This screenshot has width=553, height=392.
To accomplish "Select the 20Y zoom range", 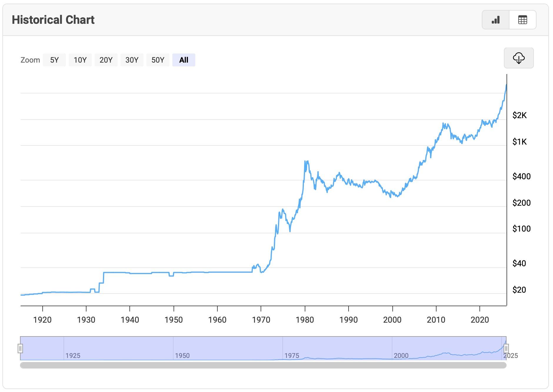I will (x=106, y=60).
